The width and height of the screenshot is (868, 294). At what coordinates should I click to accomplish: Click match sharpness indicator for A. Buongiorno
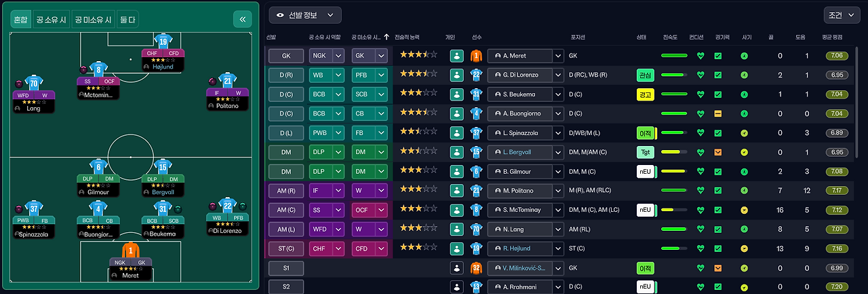[x=718, y=113]
